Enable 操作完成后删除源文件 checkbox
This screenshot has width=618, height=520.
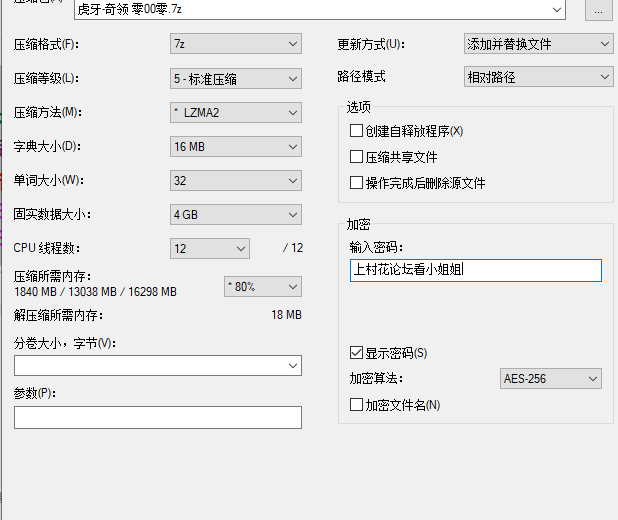(x=356, y=183)
